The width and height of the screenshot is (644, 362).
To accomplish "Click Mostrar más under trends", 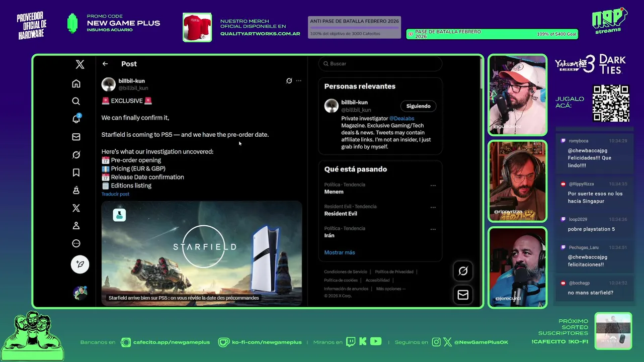I will (340, 252).
